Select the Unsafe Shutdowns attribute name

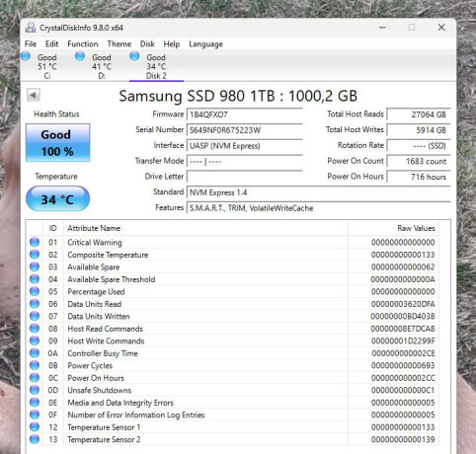pos(100,390)
